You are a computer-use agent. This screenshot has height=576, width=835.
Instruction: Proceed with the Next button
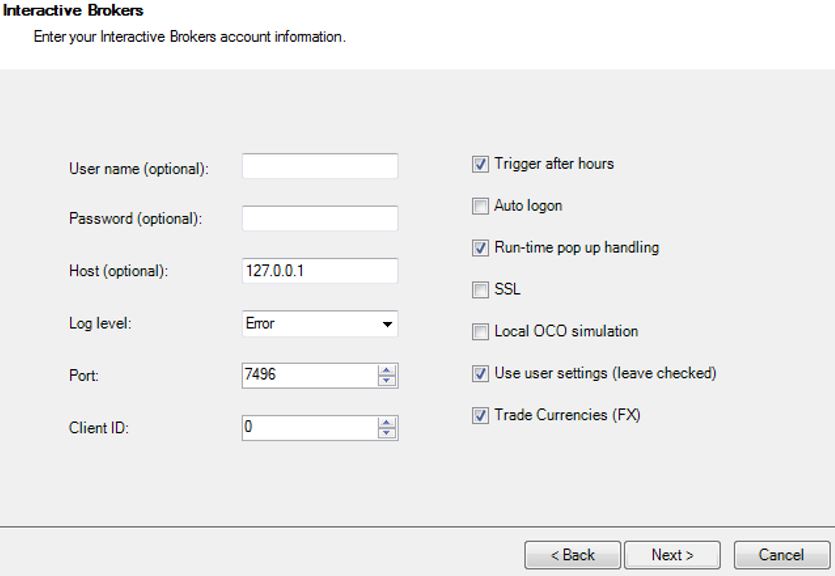tap(672, 555)
